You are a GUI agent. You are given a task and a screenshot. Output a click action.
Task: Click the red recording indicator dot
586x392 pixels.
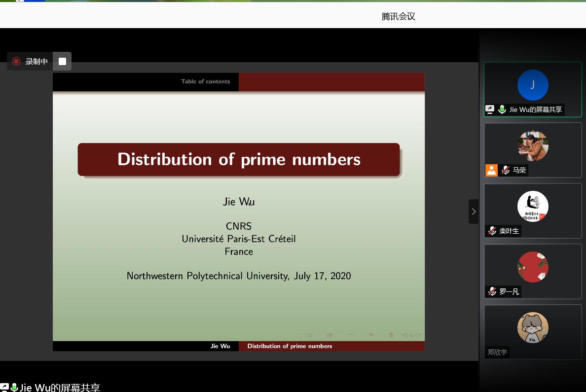(x=16, y=61)
